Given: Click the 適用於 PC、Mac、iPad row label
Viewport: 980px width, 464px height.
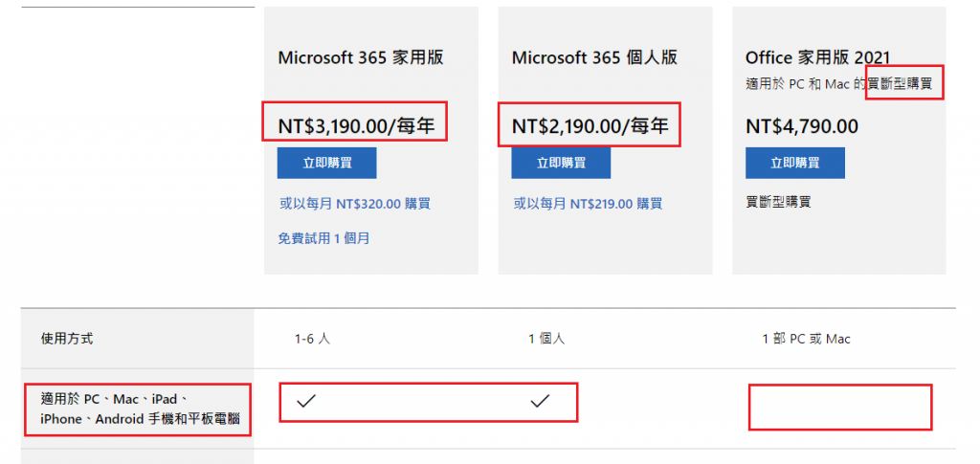Looking at the screenshot, I should [140, 409].
